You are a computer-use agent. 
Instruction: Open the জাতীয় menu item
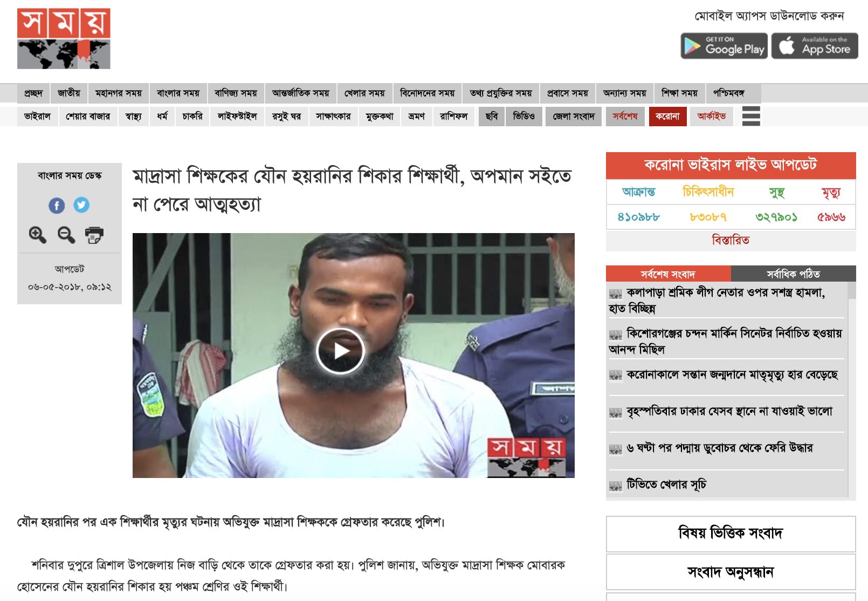coord(69,93)
